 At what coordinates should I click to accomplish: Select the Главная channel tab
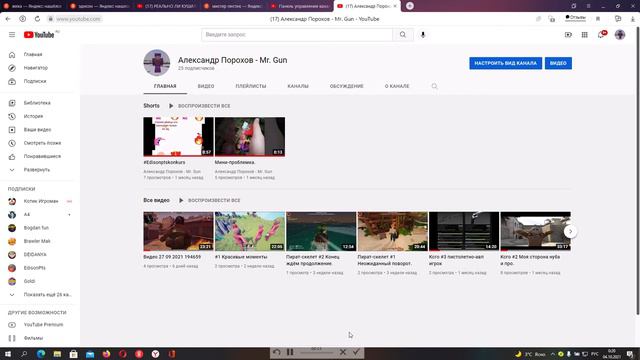[x=165, y=86]
